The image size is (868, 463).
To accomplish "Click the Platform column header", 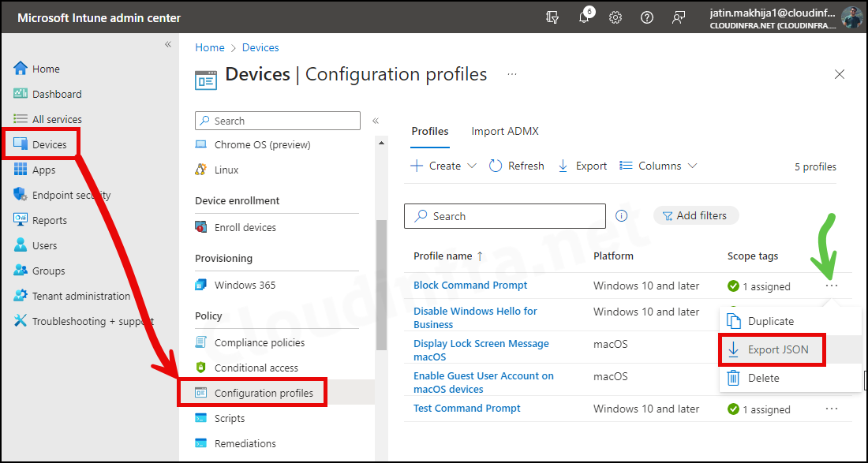I will coord(613,256).
